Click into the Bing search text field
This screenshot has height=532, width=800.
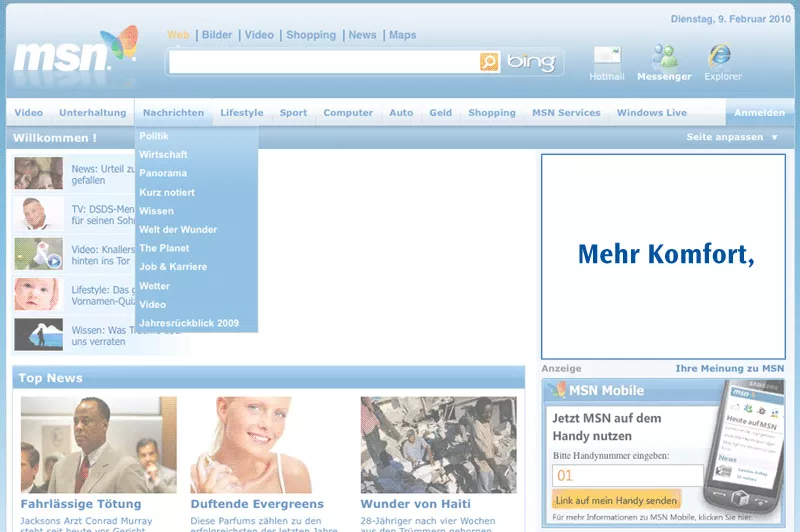(324, 62)
